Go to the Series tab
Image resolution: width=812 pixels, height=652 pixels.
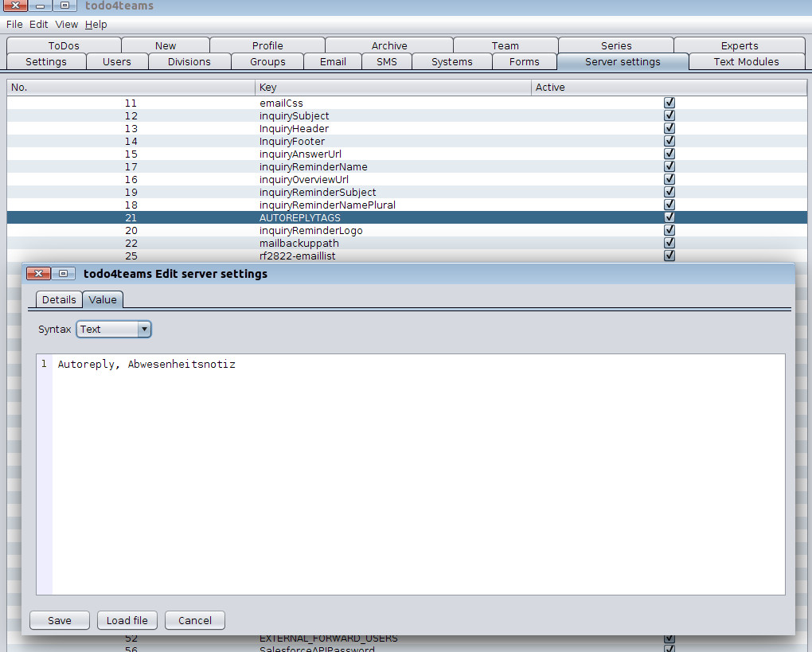pyautogui.click(x=616, y=45)
